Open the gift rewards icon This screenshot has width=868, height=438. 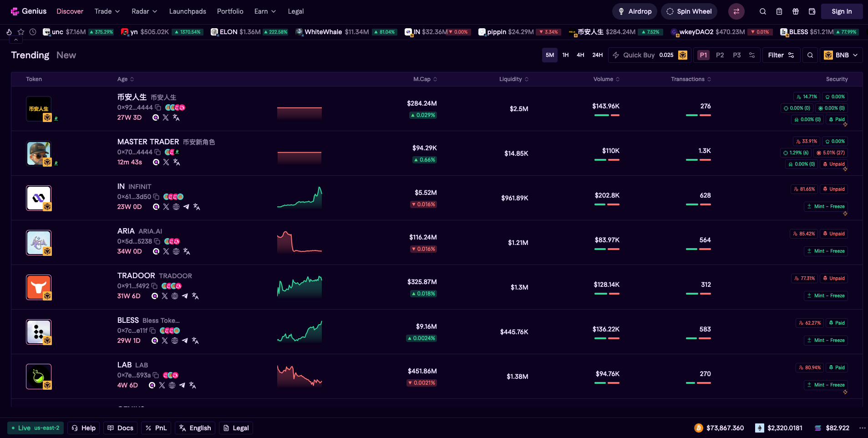[796, 11]
